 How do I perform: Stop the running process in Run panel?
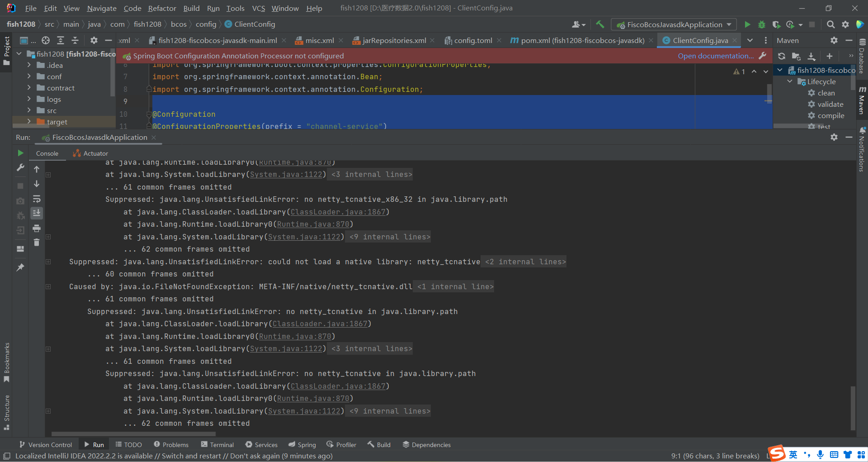[20, 186]
